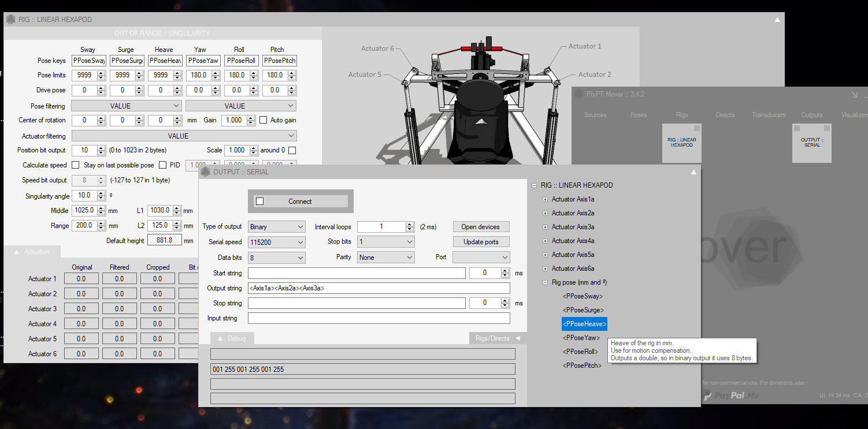Image resolution: width=868 pixels, height=429 pixels.
Task: Open the Actuator filtering dropdown
Action: pos(184,136)
